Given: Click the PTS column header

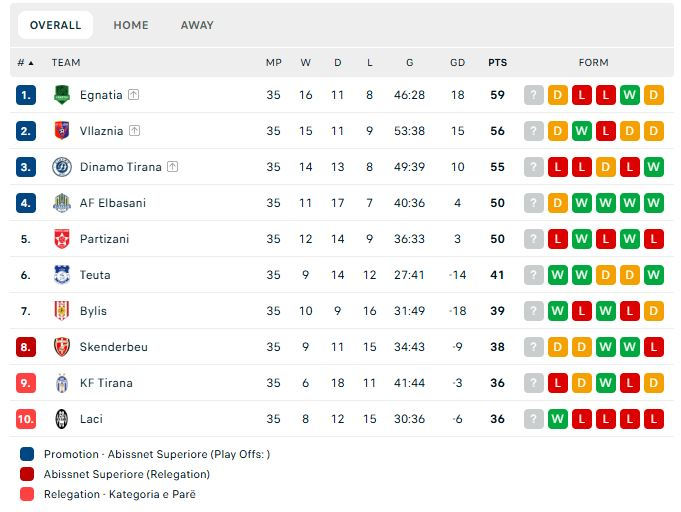Looking at the screenshot, I should point(497,62).
